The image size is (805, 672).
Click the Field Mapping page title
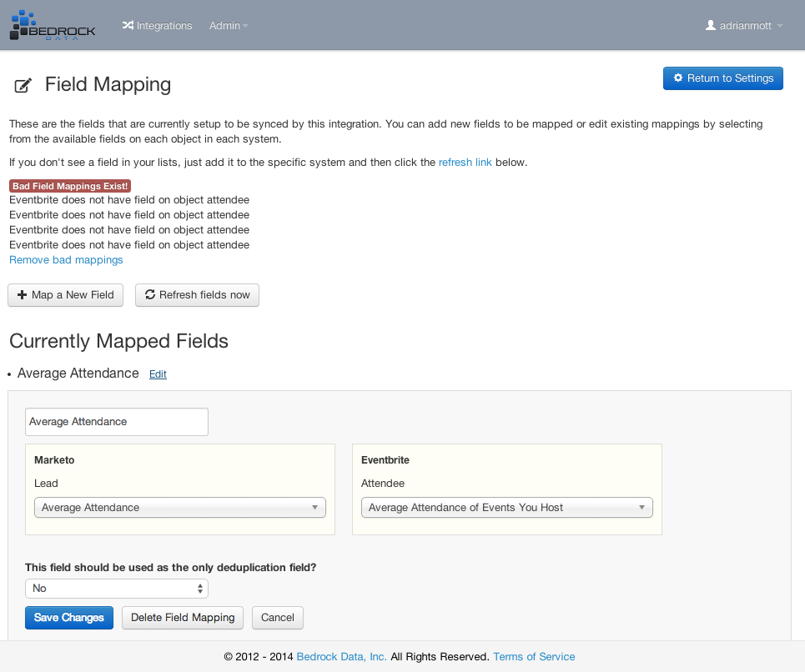coord(108,85)
